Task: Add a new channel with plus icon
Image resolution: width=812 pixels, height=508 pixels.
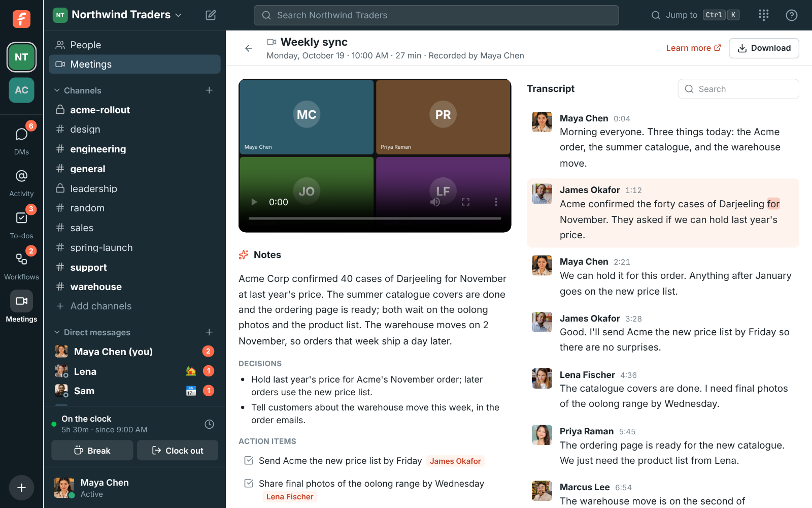Action: (209, 90)
